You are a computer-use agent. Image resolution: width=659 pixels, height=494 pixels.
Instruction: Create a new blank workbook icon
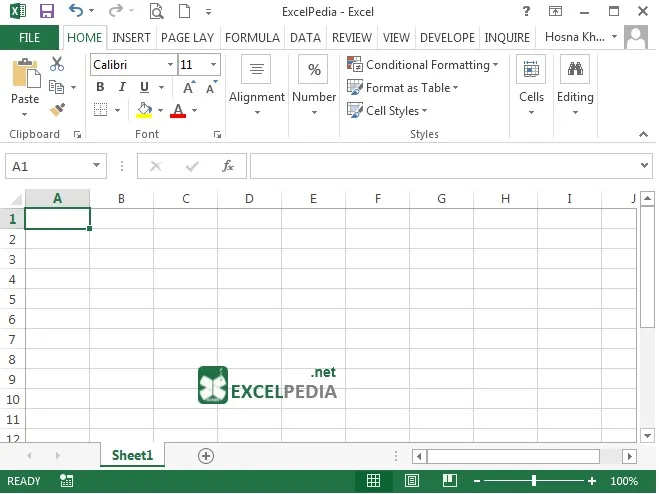(185, 11)
